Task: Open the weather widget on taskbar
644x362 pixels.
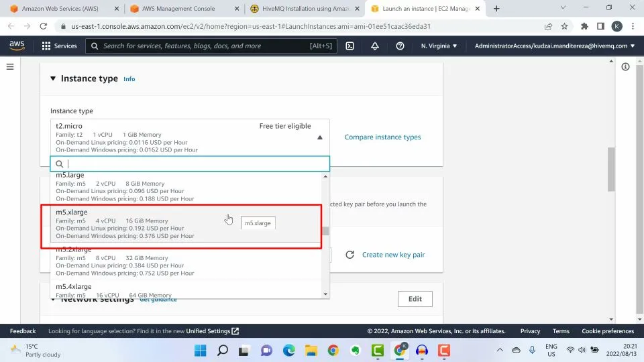Action: coord(36,351)
